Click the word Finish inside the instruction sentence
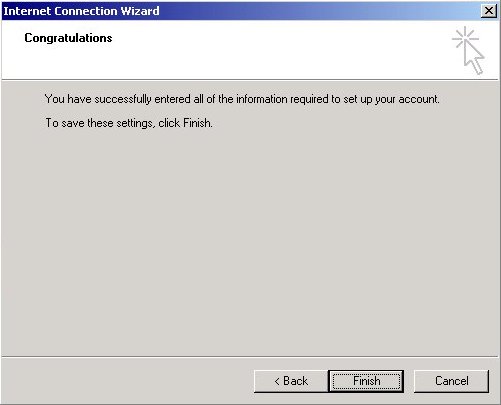The image size is (501, 405). [x=196, y=123]
